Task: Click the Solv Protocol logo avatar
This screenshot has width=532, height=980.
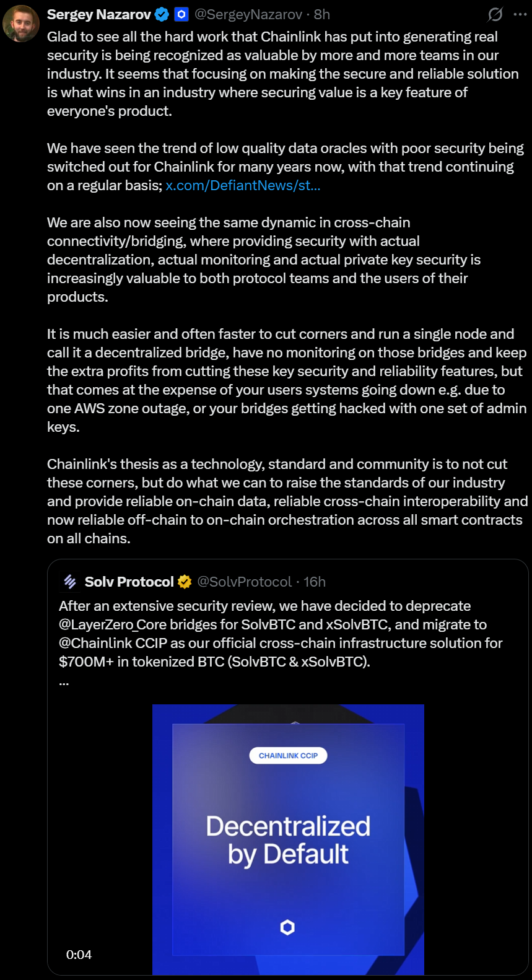Action: point(70,582)
